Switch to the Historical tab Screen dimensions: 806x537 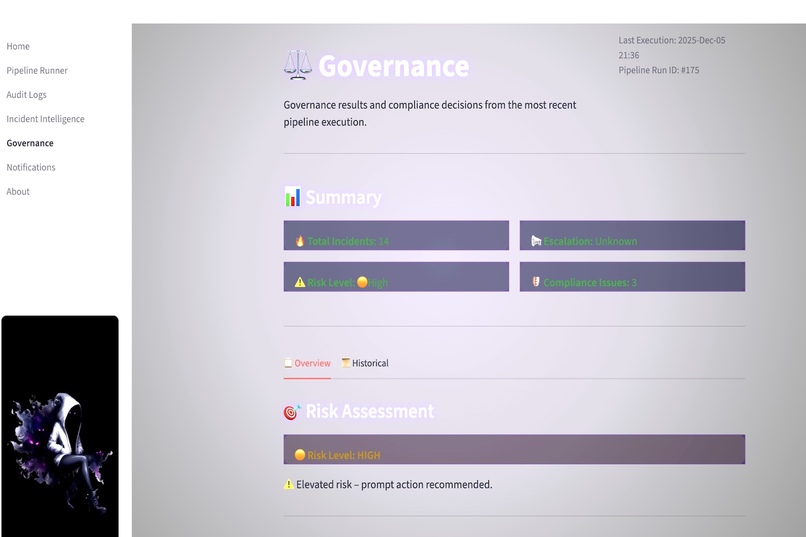click(365, 363)
